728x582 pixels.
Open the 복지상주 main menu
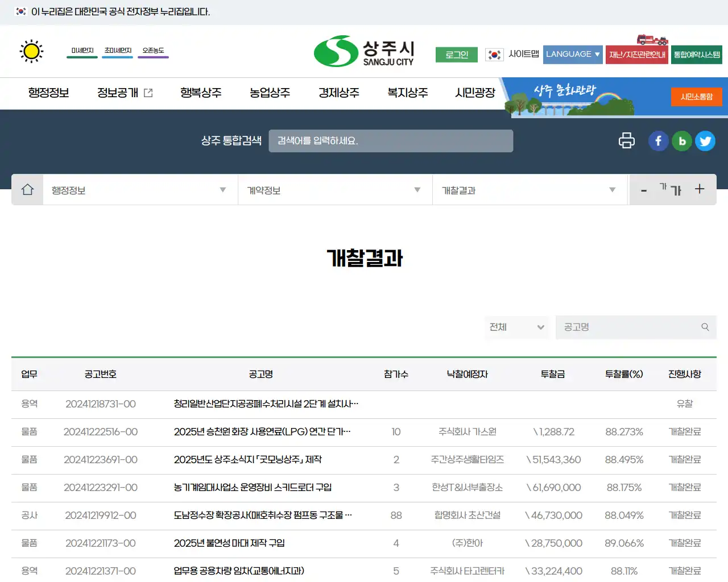[408, 93]
